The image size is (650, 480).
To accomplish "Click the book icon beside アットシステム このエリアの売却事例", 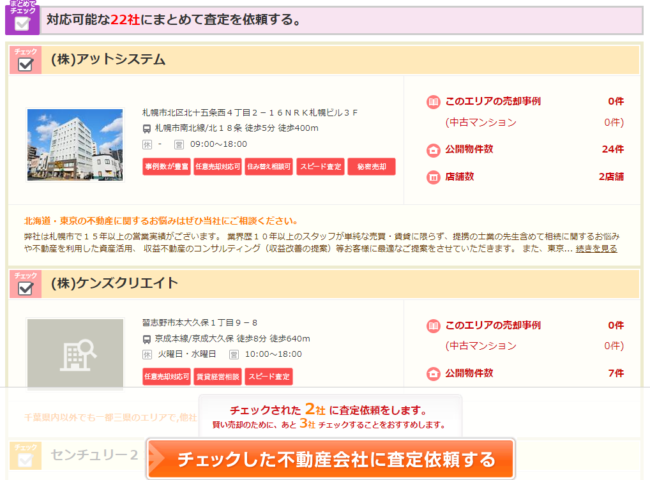I will point(433,102).
